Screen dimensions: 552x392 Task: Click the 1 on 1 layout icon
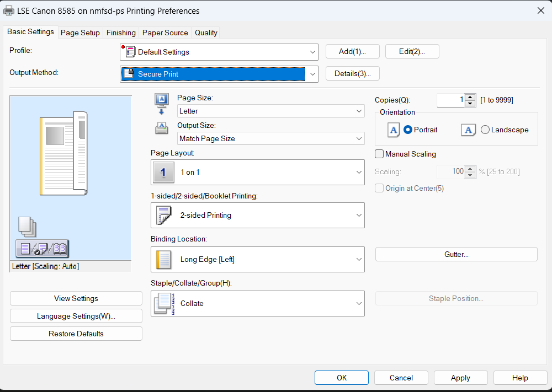pos(163,172)
